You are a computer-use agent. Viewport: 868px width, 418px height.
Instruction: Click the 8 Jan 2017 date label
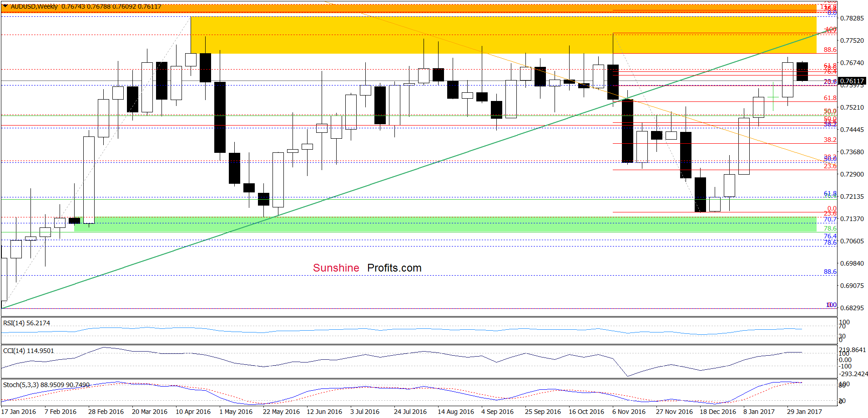pos(759,412)
